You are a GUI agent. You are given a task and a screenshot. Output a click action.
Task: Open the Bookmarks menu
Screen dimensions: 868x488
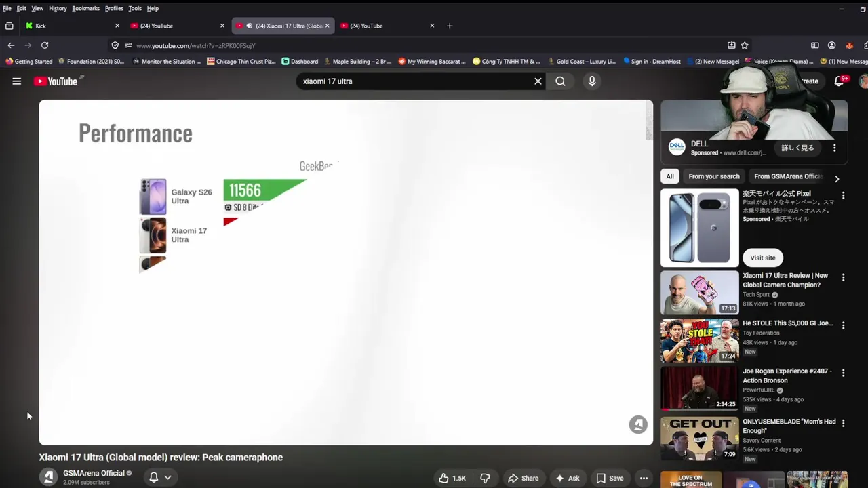[85, 8]
